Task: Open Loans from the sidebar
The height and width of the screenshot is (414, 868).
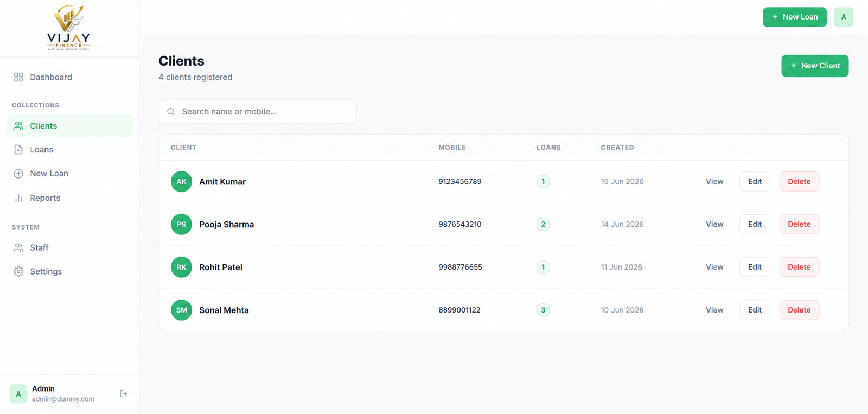Action: point(69,150)
